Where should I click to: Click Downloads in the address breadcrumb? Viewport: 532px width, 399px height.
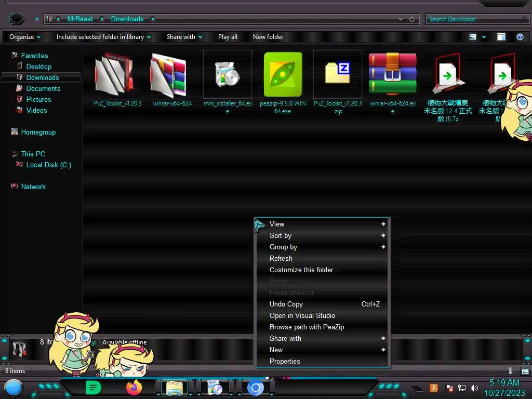(x=127, y=19)
